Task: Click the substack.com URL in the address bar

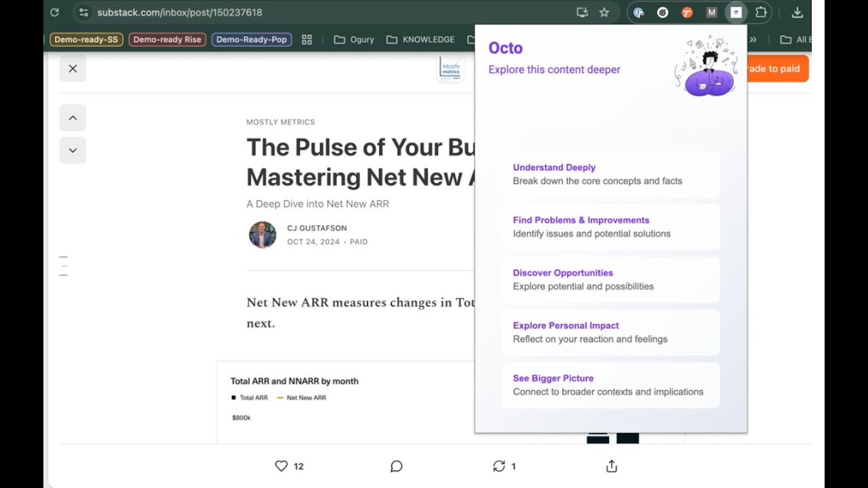Action: point(179,12)
